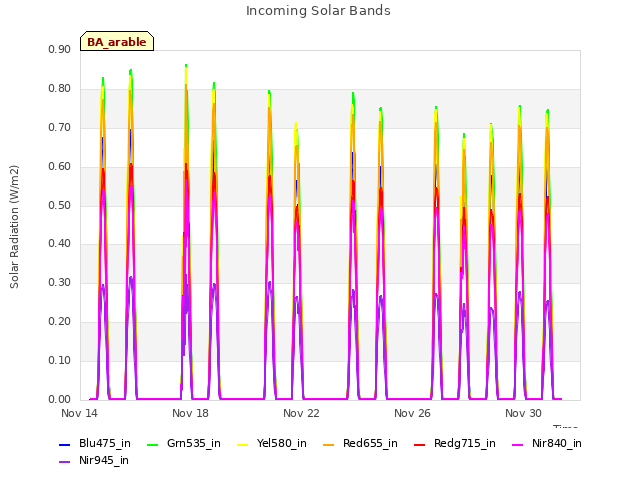Click the Nov 14 x-axis tick label
Screen dimensions: 640x480
click(79, 413)
